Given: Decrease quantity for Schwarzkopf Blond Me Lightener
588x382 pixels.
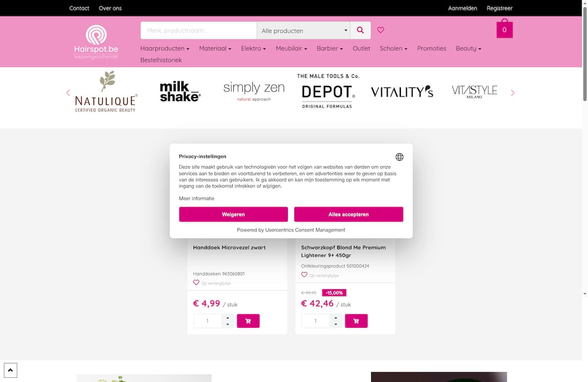Looking at the screenshot, I should pyautogui.click(x=336, y=324).
